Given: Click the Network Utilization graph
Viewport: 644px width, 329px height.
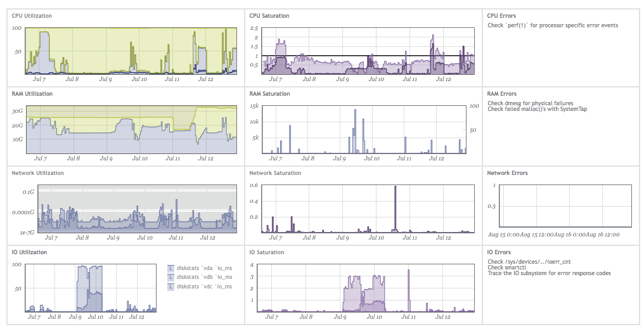Looking at the screenshot, I should tap(137, 208).
